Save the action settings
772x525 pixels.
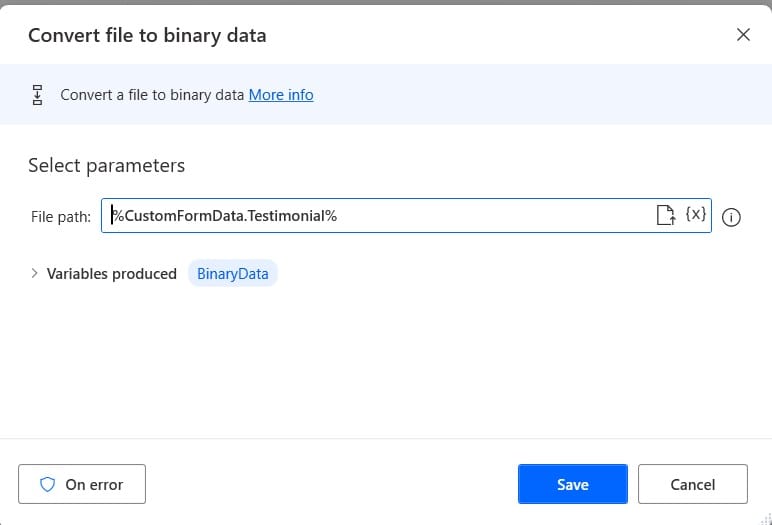(573, 484)
